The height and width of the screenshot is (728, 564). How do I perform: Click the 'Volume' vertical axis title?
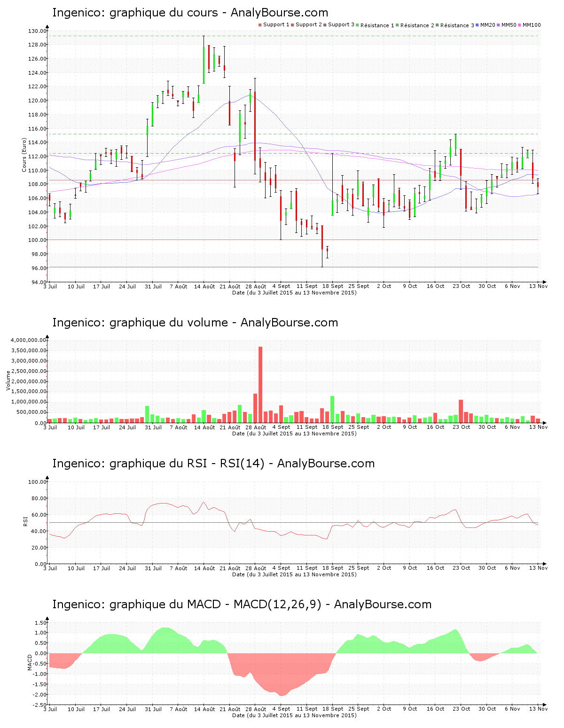coord(8,380)
